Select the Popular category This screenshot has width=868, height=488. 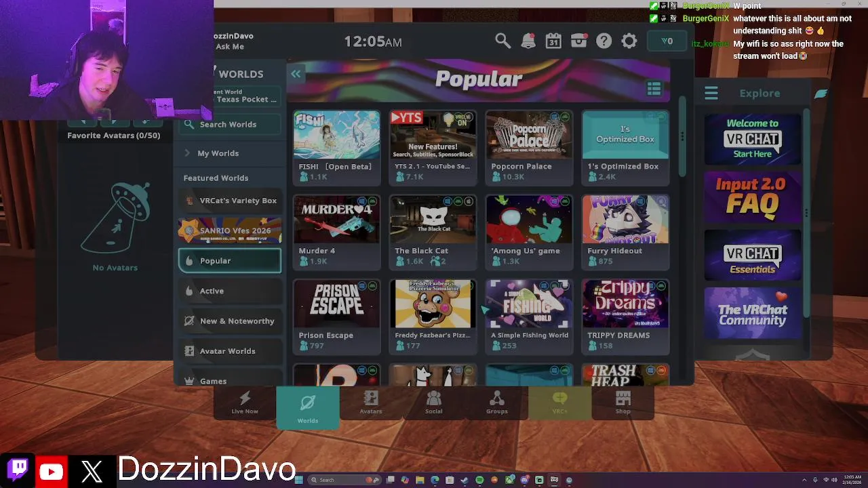230,261
